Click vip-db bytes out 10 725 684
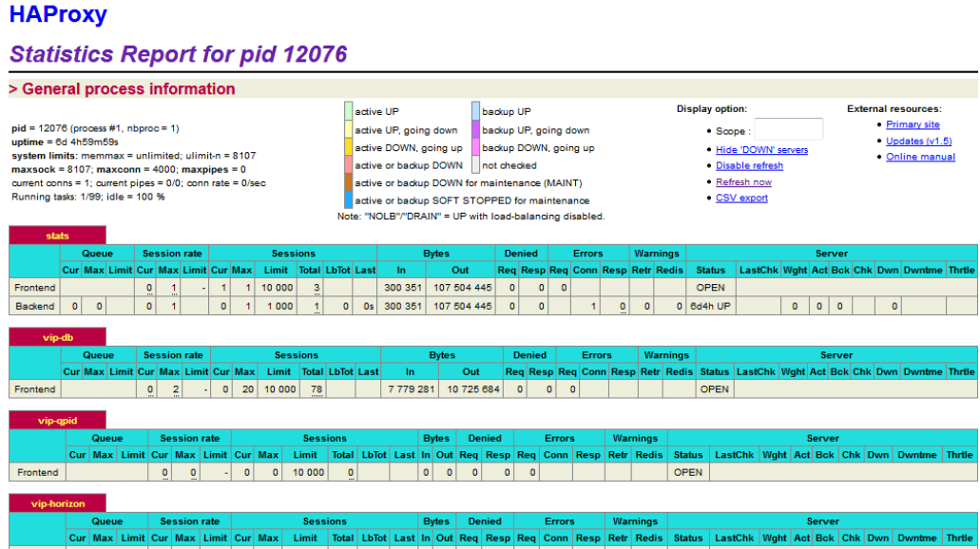Image resolution: width=980 pixels, height=549 pixels. 473,389
